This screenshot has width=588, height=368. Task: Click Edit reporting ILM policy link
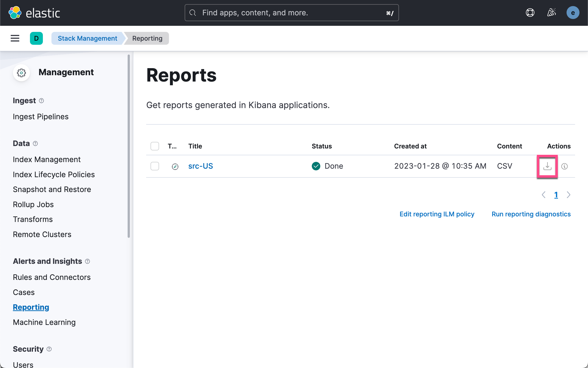(437, 214)
